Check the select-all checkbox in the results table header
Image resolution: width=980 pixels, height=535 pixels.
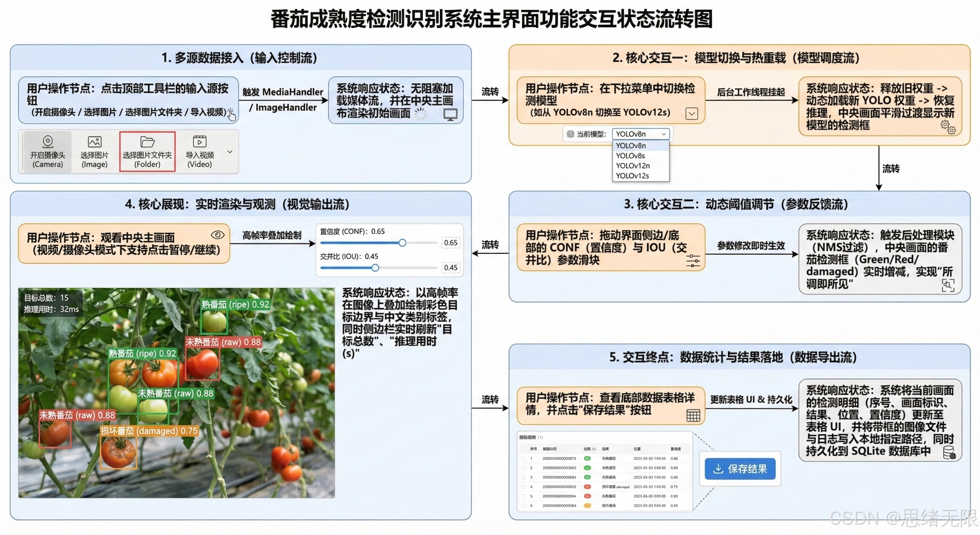524,449
